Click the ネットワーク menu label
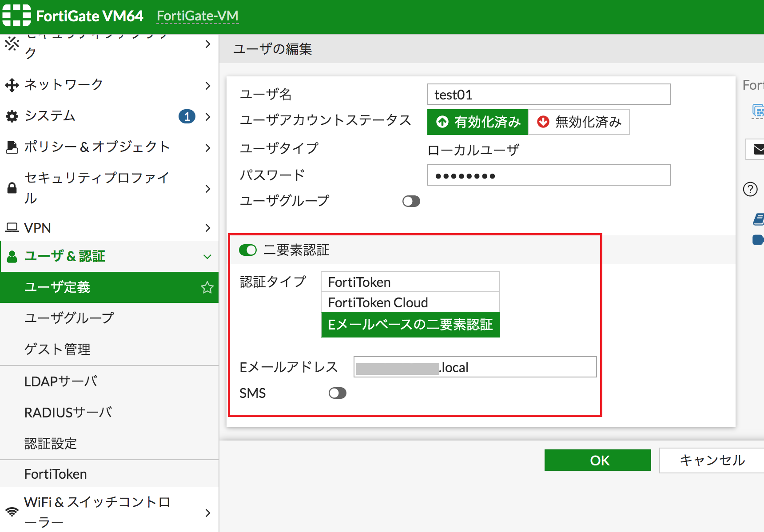764x532 pixels. pos(64,84)
